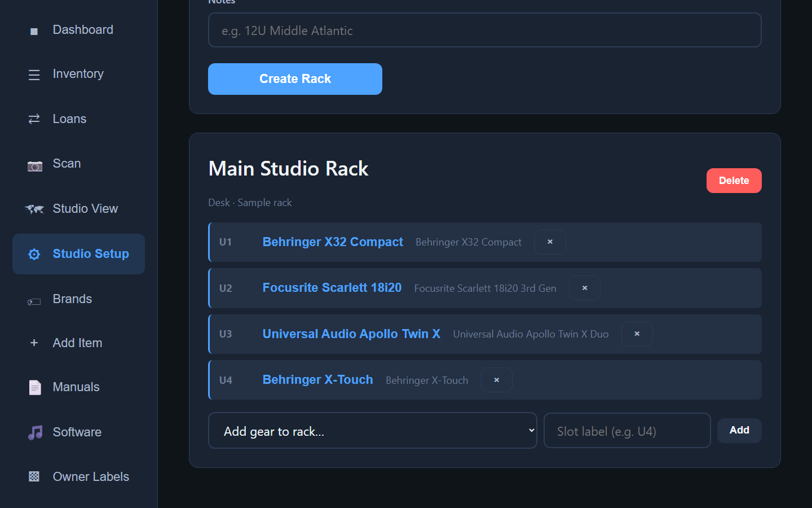
Task: Open the Universal Audio Apollo Twin X link
Action: click(351, 334)
